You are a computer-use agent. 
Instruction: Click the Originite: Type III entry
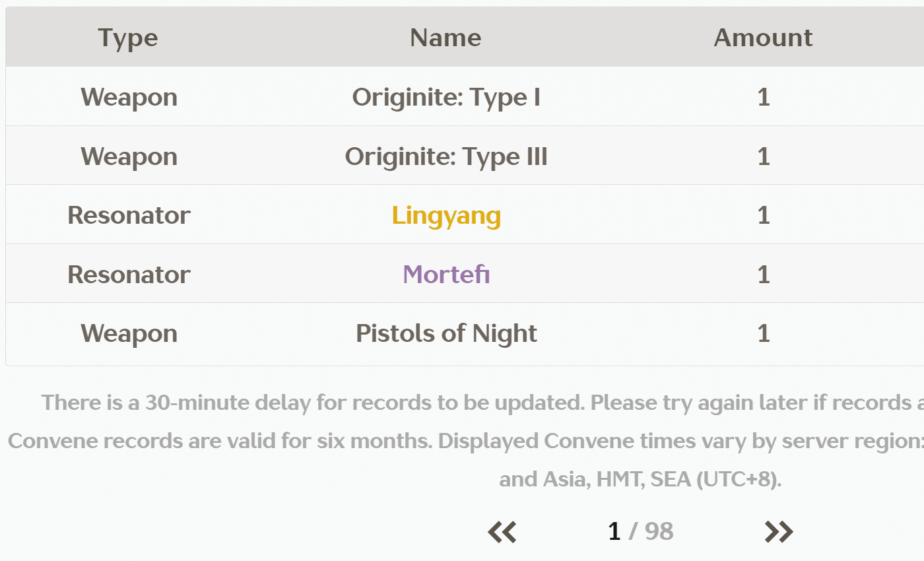click(x=446, y=156)
